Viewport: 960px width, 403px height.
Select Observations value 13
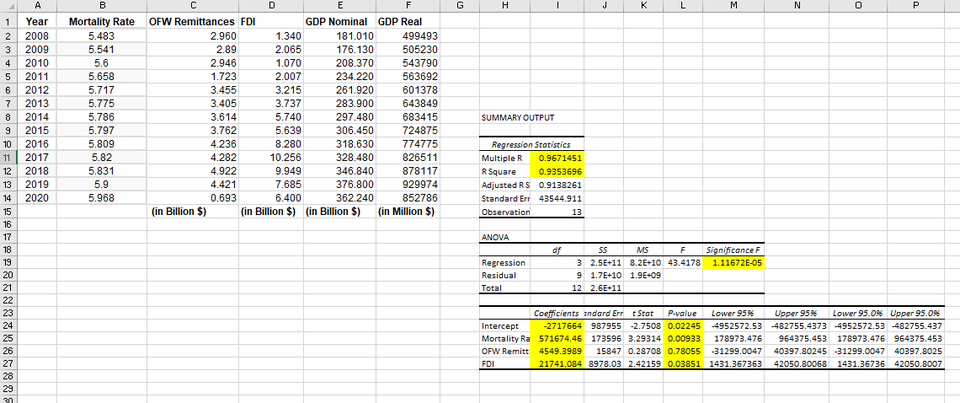(x=557, y=212)
